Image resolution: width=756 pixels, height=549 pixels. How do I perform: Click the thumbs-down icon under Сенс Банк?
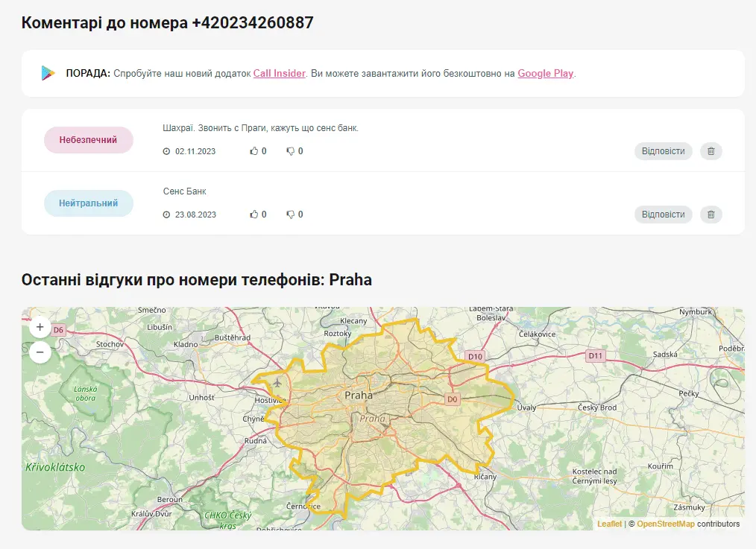pyautogui.click(x=290, y=214)
